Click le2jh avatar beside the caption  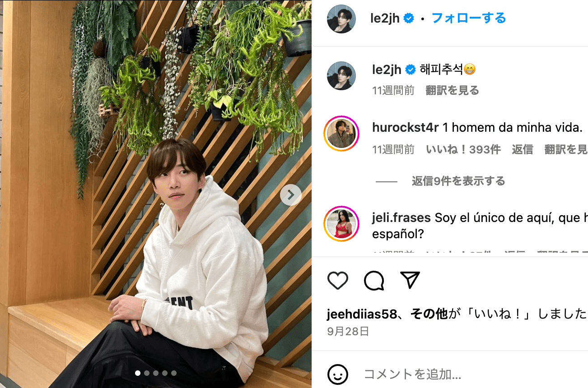(341, 76)
